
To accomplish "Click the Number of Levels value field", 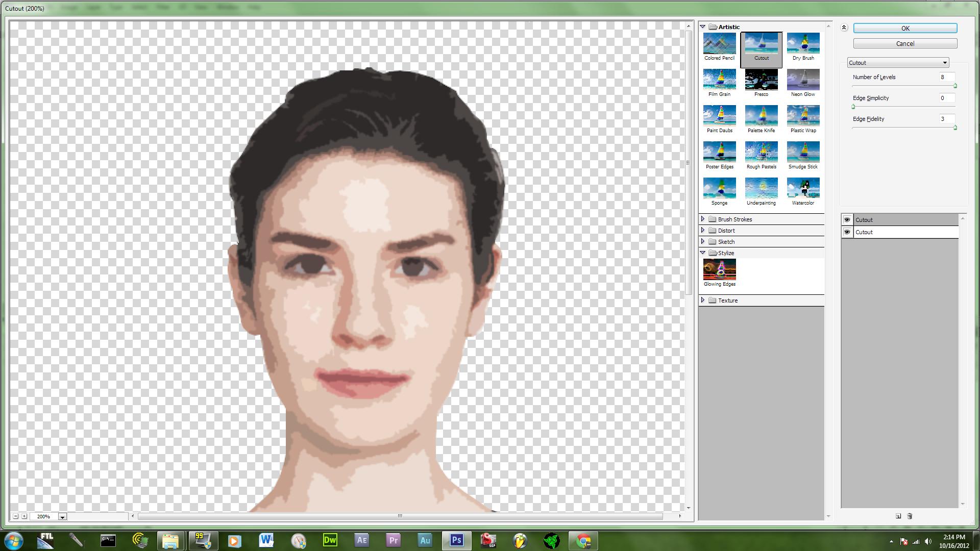I will tap(946, 77).
